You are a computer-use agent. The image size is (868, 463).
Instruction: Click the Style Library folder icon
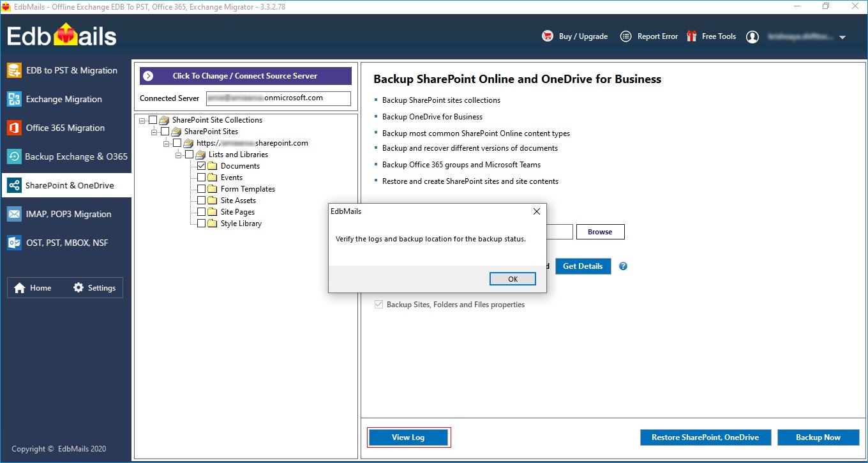click(213, 224)
